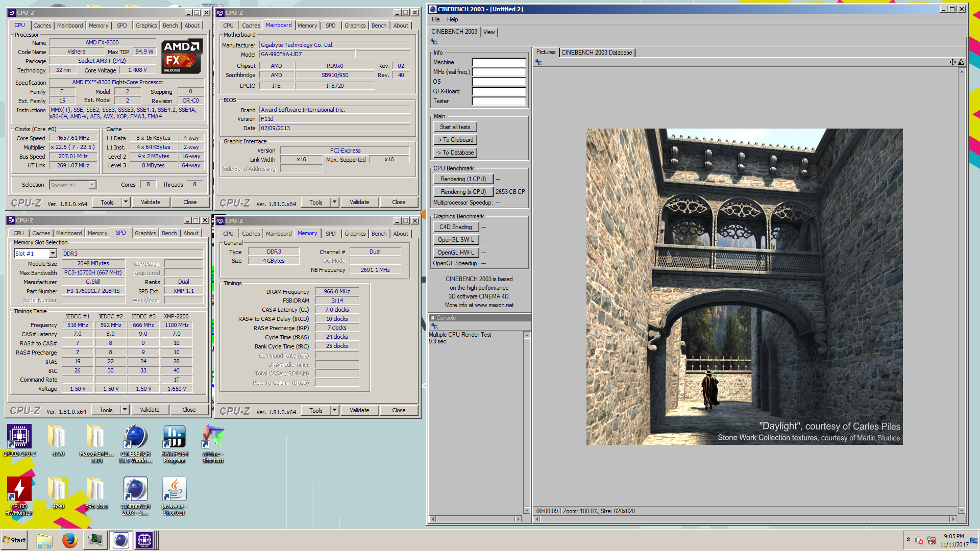This screenshot has width=980, height=551.
Task: Click Close in Memory CPU-Z window
Action: coord(399,411)
